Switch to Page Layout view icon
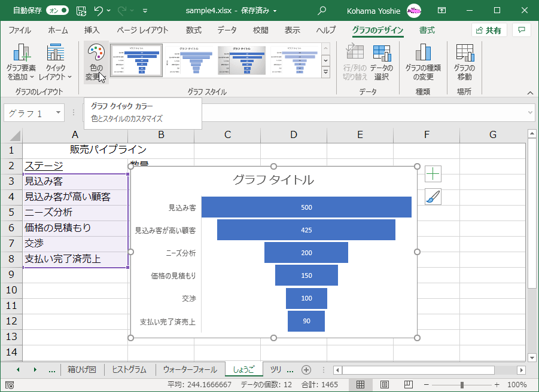Image resolution: width=539 pixels, height=392 pixels. 384,384
